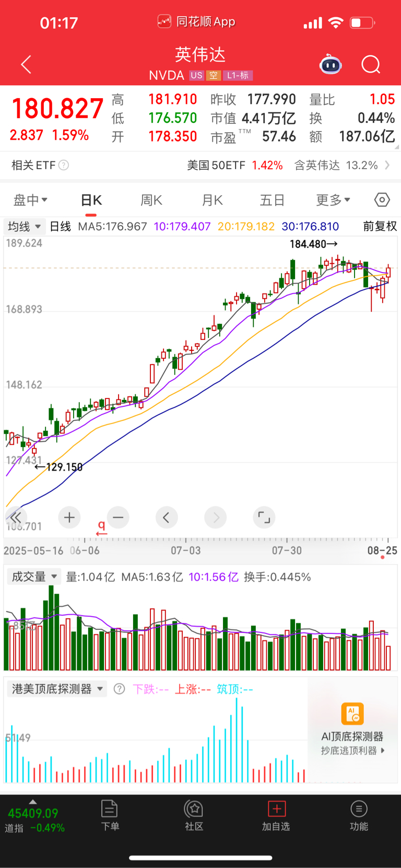
Task: Tap the 同花顺 App logo in status bar
Action: tap(164, 22)
